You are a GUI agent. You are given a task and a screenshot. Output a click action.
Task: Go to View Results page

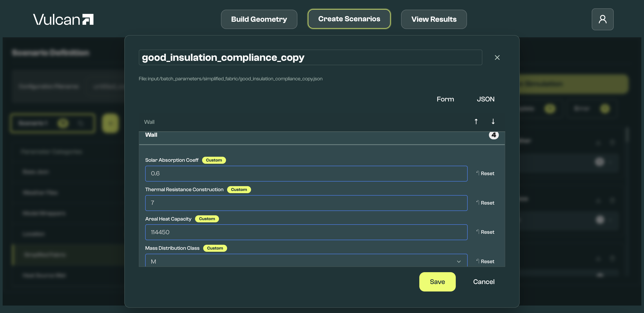point(434,19)
